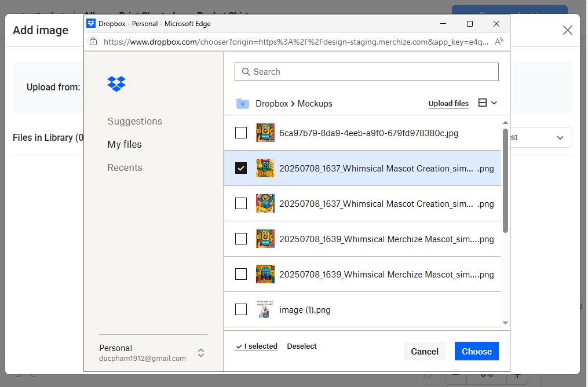The width and height of the screenshot is (588, 387).
Task: Check the image (1).png checkbox
Action: coord(241,310)
